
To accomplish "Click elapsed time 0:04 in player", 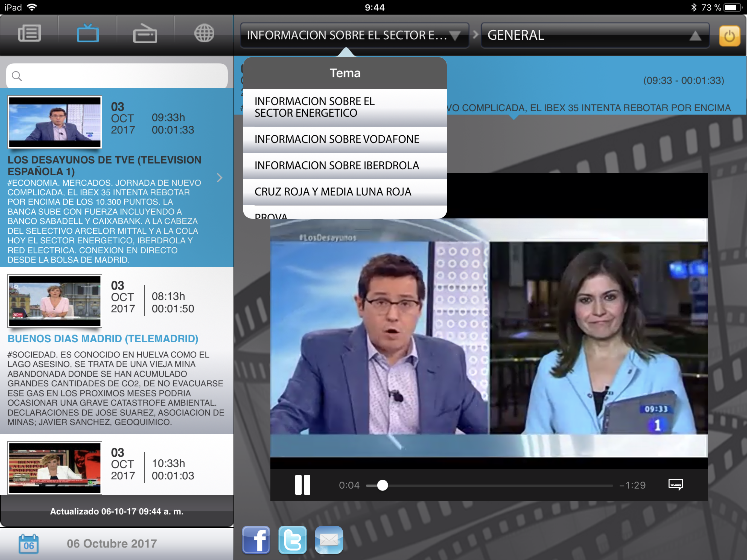I will tap(349, 485).
